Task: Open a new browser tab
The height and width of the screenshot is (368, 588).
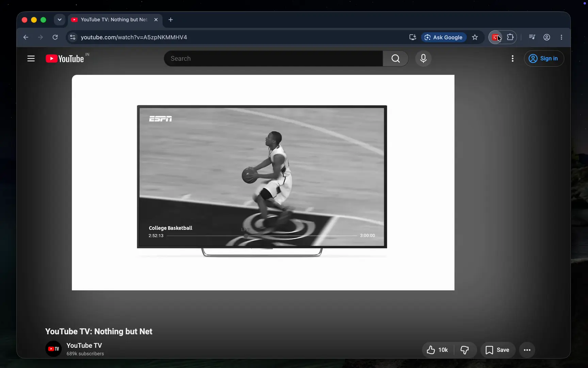Action: click(171, 20)
